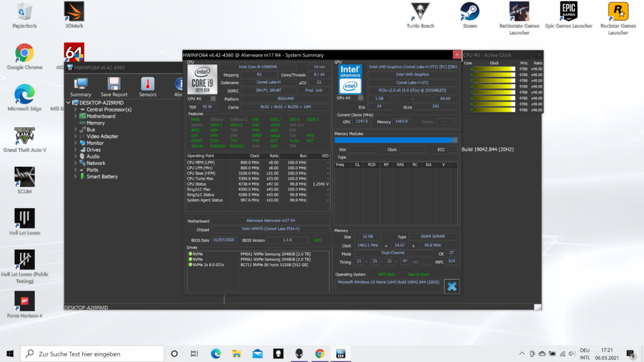Select Memory in the hardware tree
The width and height of the screenshot is (644, 362).
click(95, 123)
